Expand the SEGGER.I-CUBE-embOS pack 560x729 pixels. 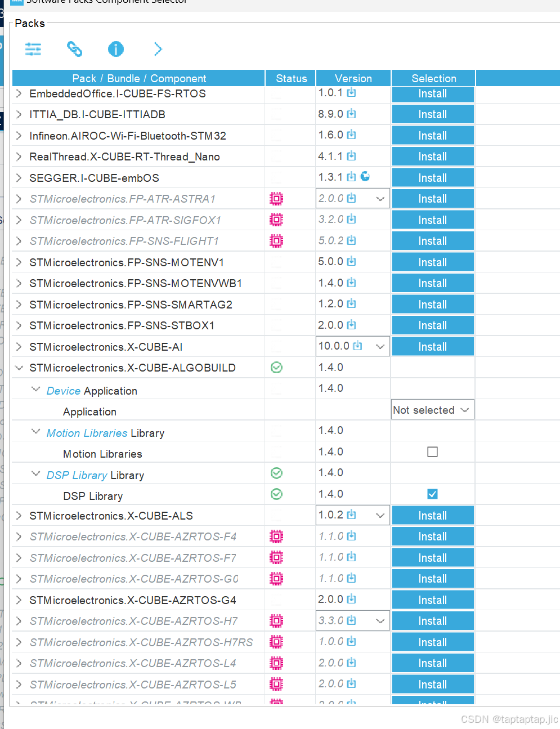point(19,178)
